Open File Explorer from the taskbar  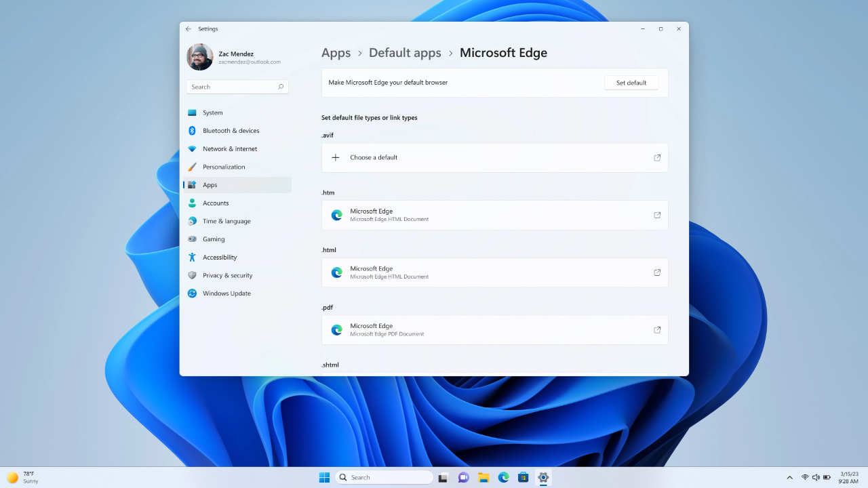(484, 477)
